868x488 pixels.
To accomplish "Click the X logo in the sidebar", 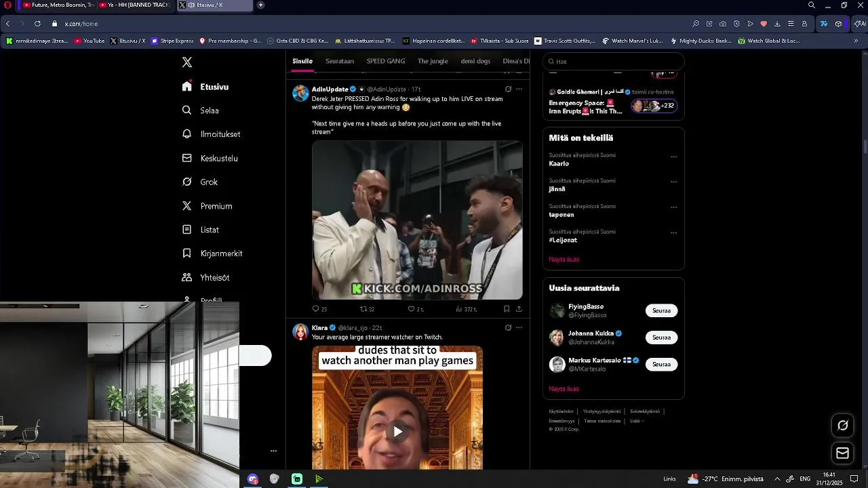I will pos(187,62).
